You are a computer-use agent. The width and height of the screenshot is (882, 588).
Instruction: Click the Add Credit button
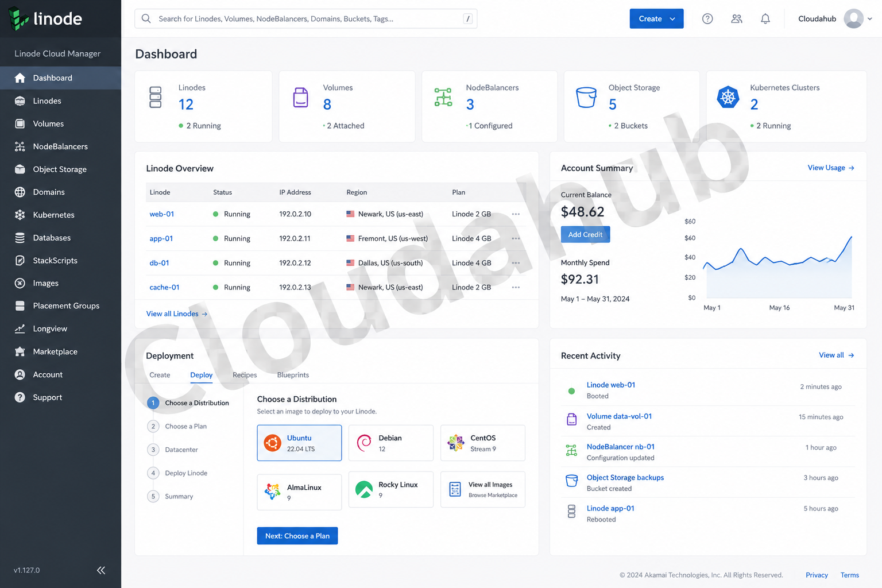coord(585,234)
